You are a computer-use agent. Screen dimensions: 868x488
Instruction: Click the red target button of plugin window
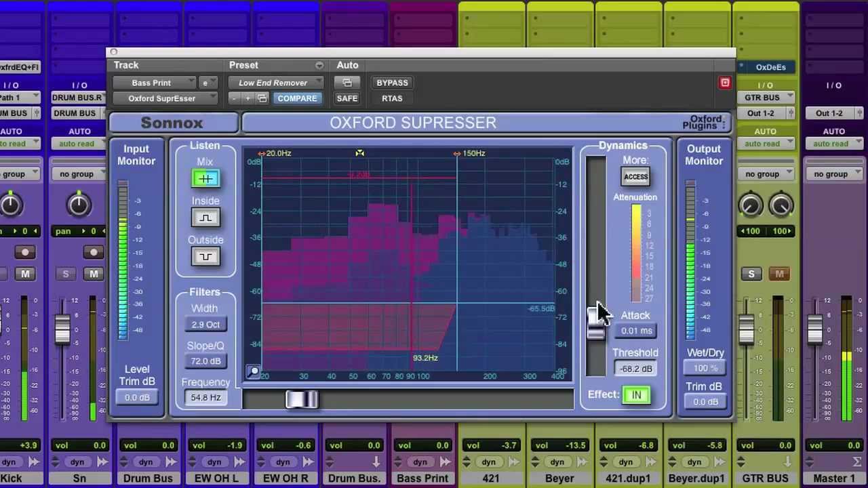(x=725, y=83)
